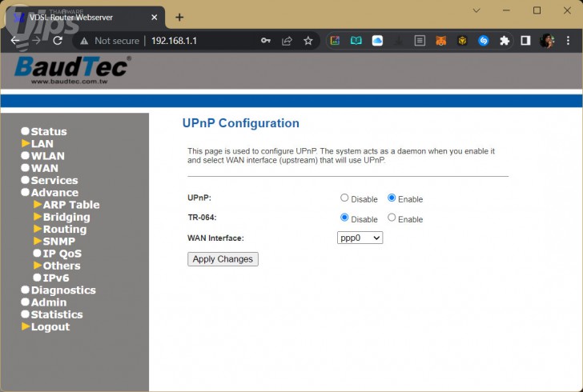Open the Admin menu
The height and width of the screenshot is (392, 583).
click(49, 302)
